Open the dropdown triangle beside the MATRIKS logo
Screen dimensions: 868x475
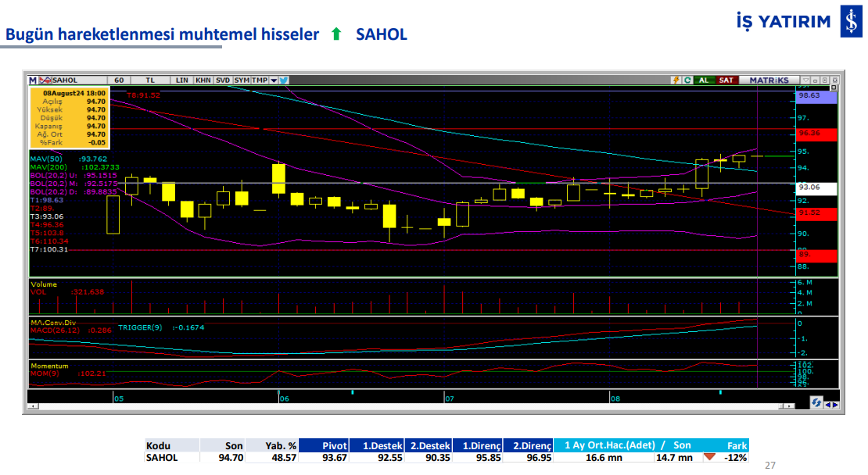[x=805, y=80]
